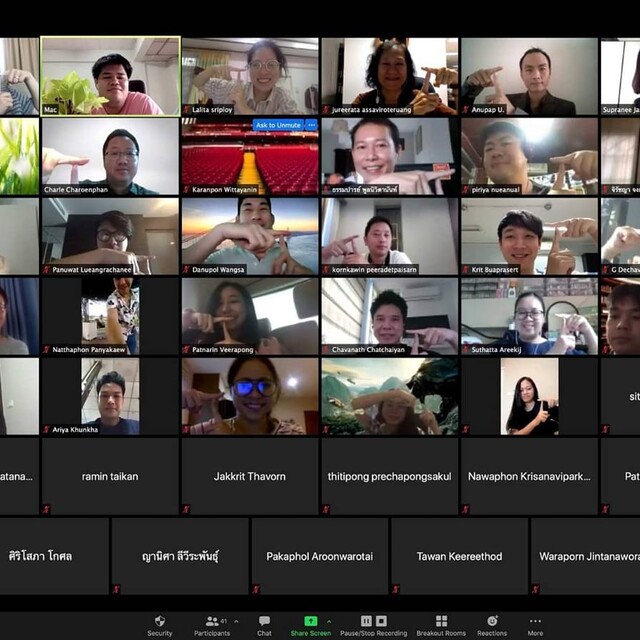Click the muted mic icon by Jakkrit Thavorn
The image size is (640, 640).
pyautogui.click(x=186, y=509)
